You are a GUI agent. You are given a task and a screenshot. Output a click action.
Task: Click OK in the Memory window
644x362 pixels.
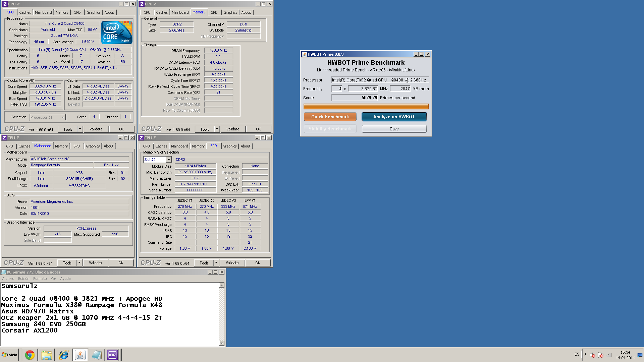pos(258,129)
